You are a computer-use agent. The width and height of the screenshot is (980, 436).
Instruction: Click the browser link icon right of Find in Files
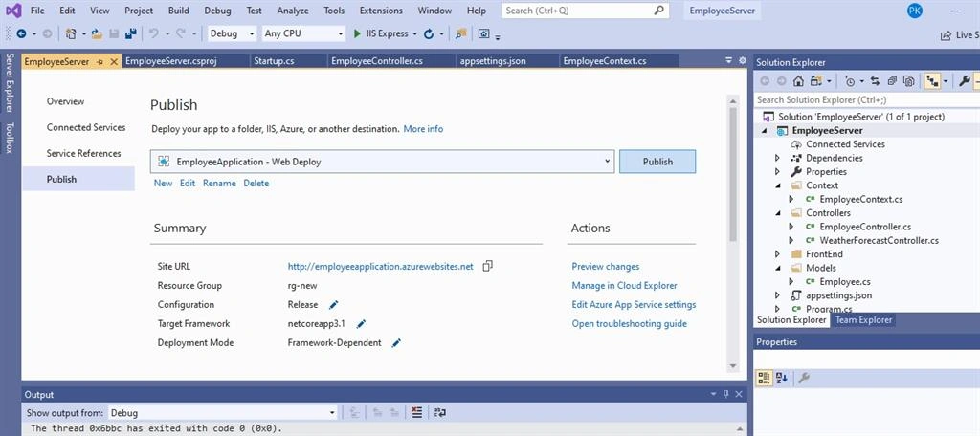point(483,33)
